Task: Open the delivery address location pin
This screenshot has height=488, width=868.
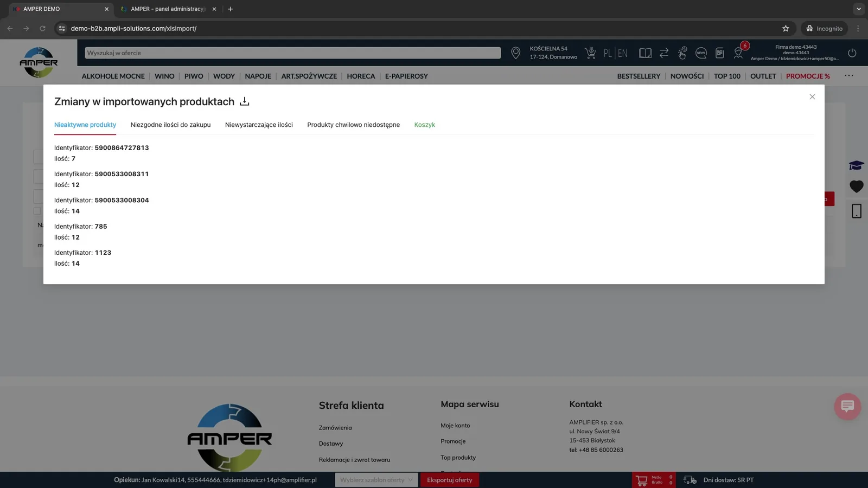Action: [x=515, y=53]
